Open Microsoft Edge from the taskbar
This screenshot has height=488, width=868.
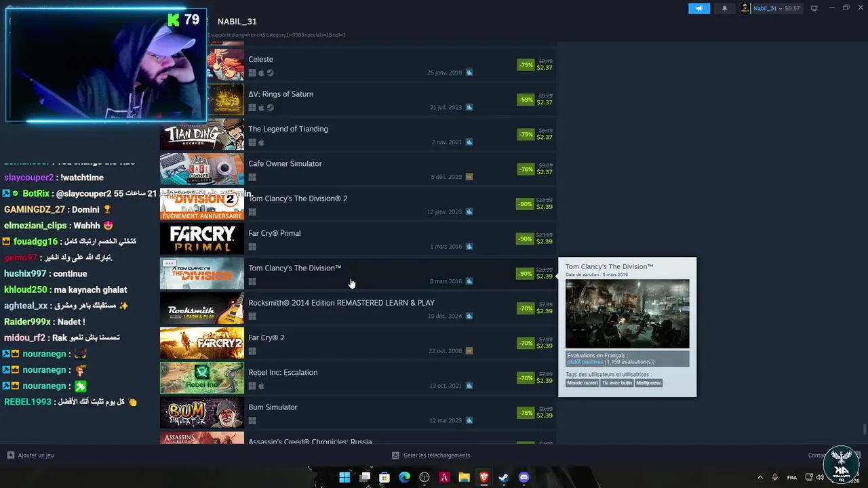(x=405, y=477)
